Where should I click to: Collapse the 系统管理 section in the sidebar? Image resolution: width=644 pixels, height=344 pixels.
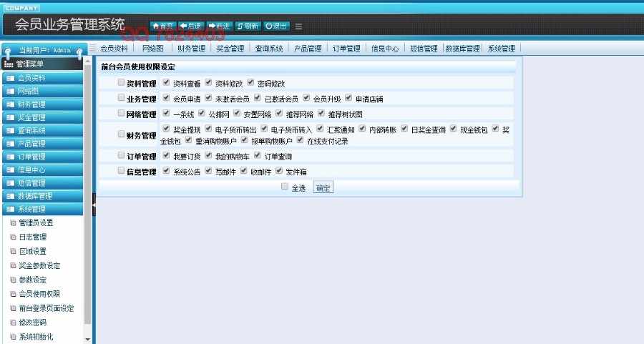tap(43, 209)
